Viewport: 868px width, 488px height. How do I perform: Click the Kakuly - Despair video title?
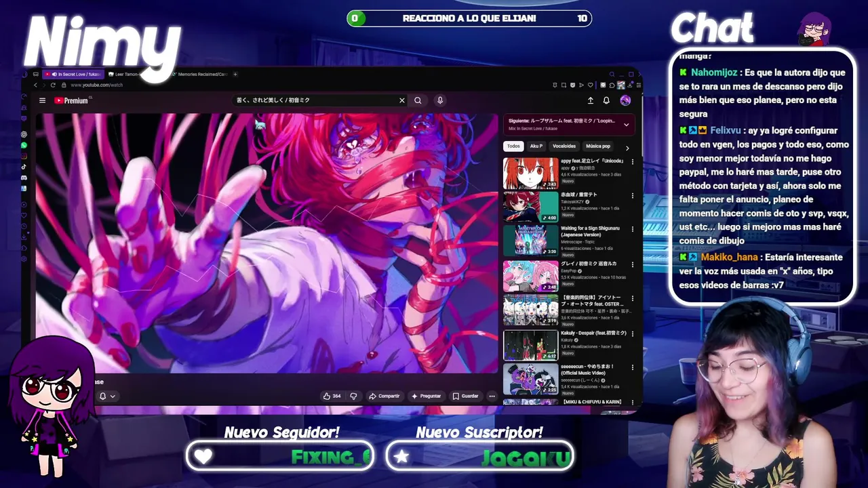pyautogui.click(x=593, y=333)
